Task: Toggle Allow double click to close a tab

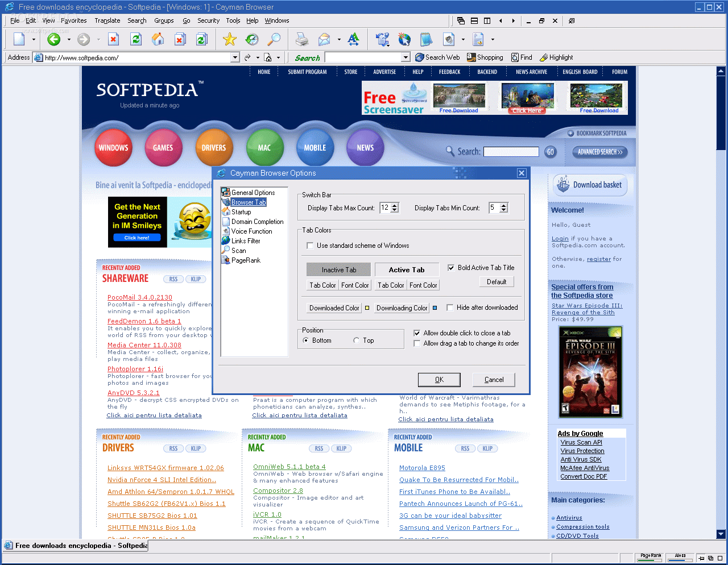Action: pos(417,333)
